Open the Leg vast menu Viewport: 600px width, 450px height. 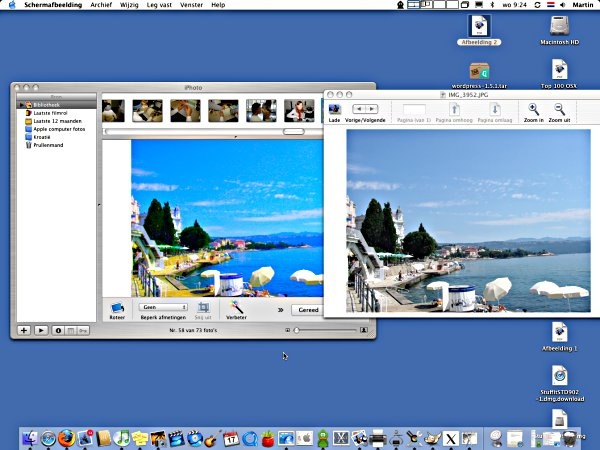click(x=159, y=5)
